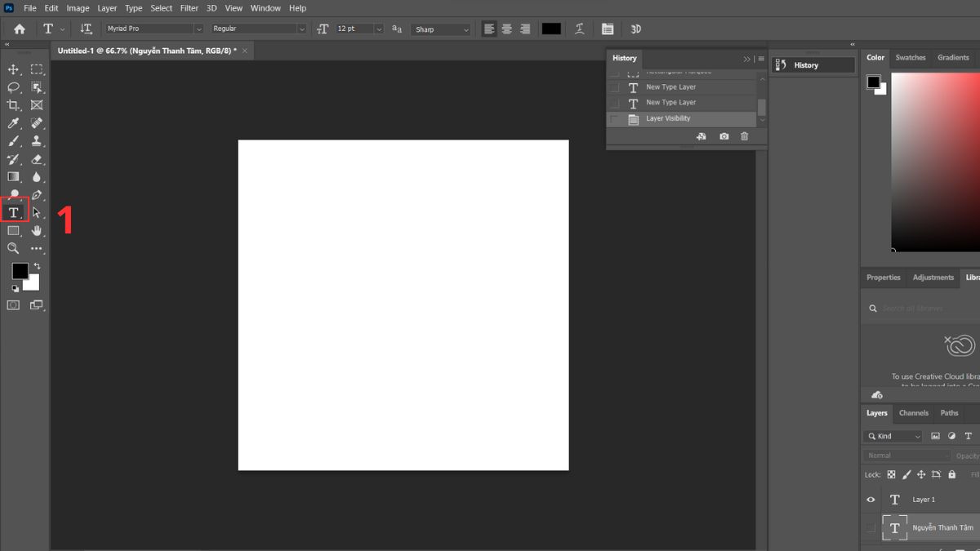Enable Lock all on the layer

(x=951, y=474)
